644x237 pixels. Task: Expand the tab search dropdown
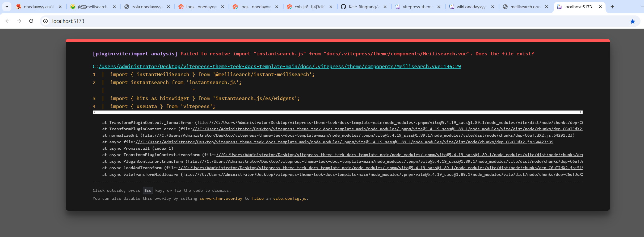(x=7, y=7)
